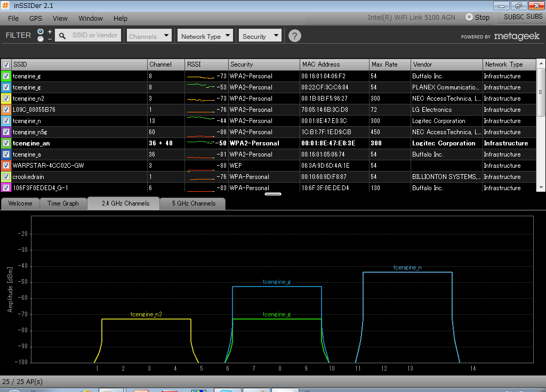Click the table scrollbar up arrow
The height and width of the screenshot is (392, 546).
[541, 64]
